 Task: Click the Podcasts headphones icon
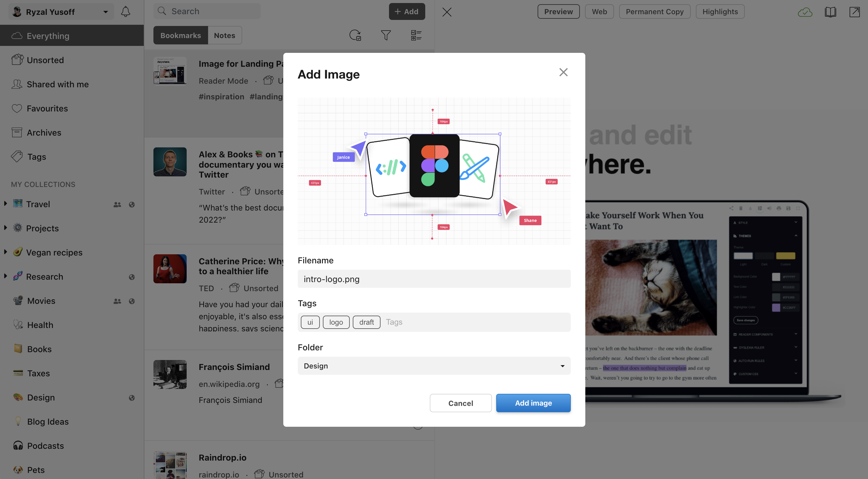(18, 445)
